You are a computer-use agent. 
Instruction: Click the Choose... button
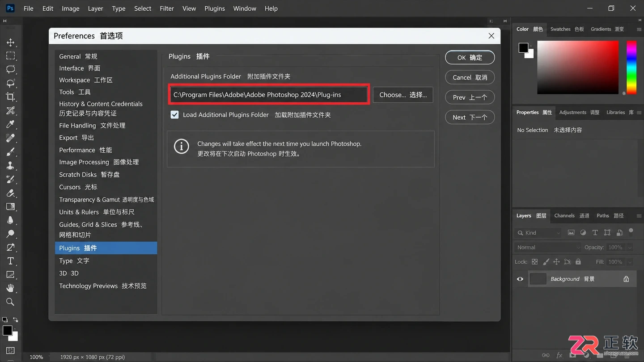pos(403,95)
